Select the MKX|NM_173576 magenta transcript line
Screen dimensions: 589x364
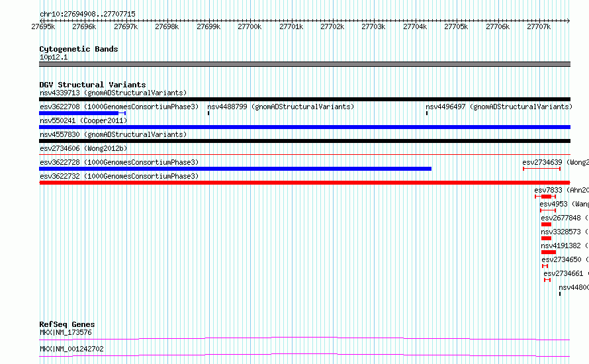pyautogui.click(x=304, y=338)
